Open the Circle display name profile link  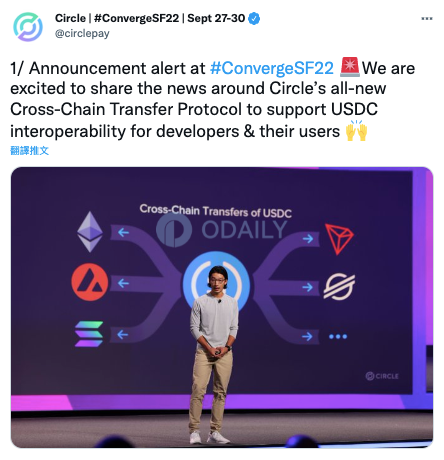(x=150, y=18)
